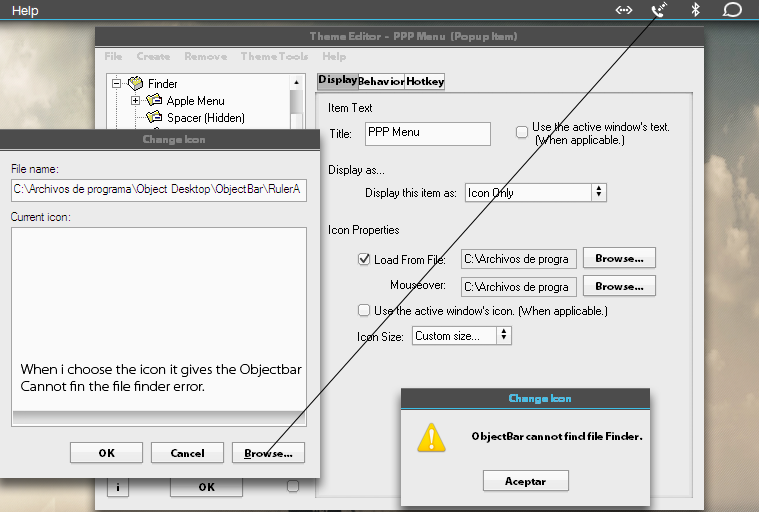Click the yellow warning icon in error dialog
The height and width of the screenshot is (512, 759).
tap(431, 437)
